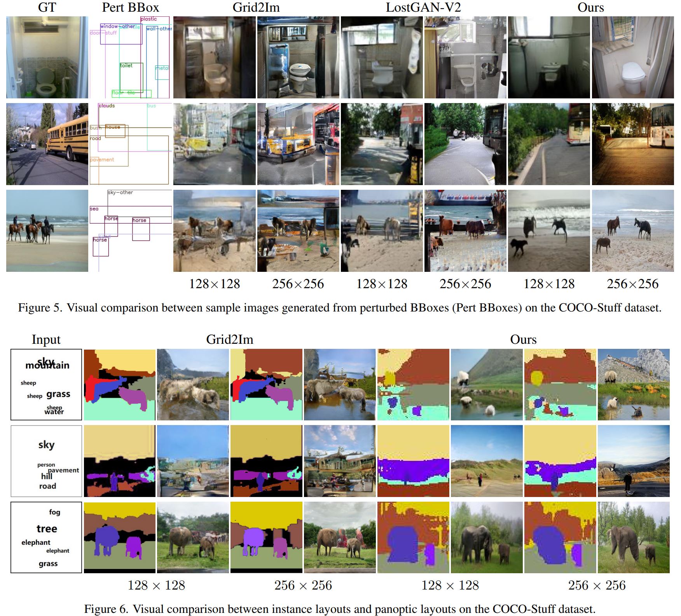Click the LostGAN-V2 256×256 horses image
The height and width of the screenshot is (616, 681).
point(466,231)
